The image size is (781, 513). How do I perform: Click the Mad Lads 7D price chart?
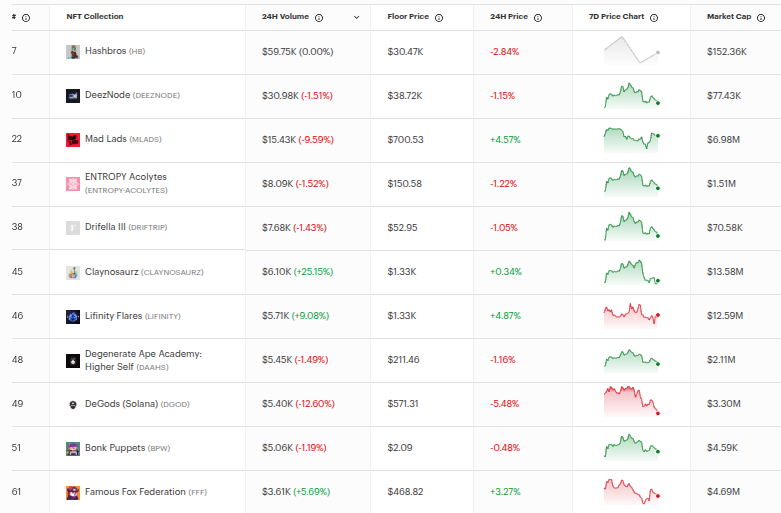click(x=632, y=139)
